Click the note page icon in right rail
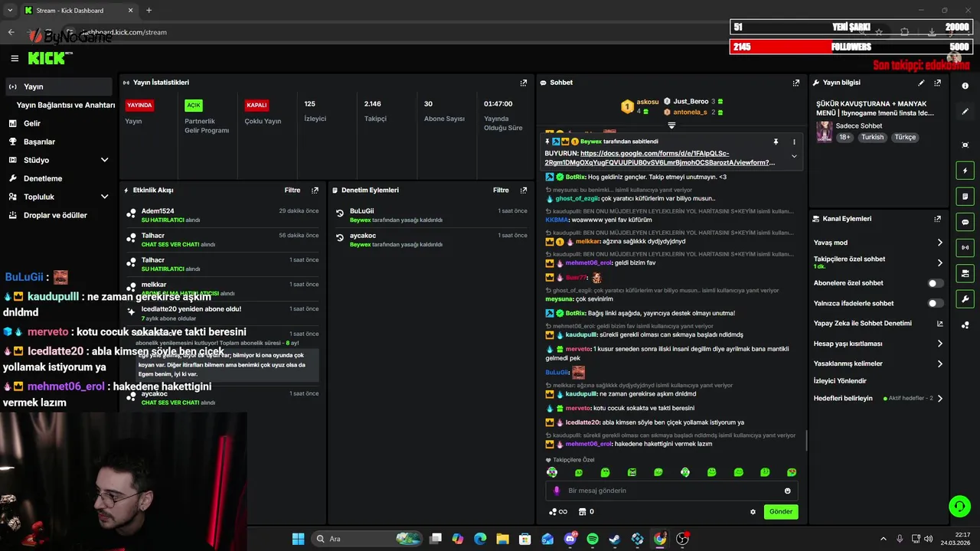 click(965, 197)
